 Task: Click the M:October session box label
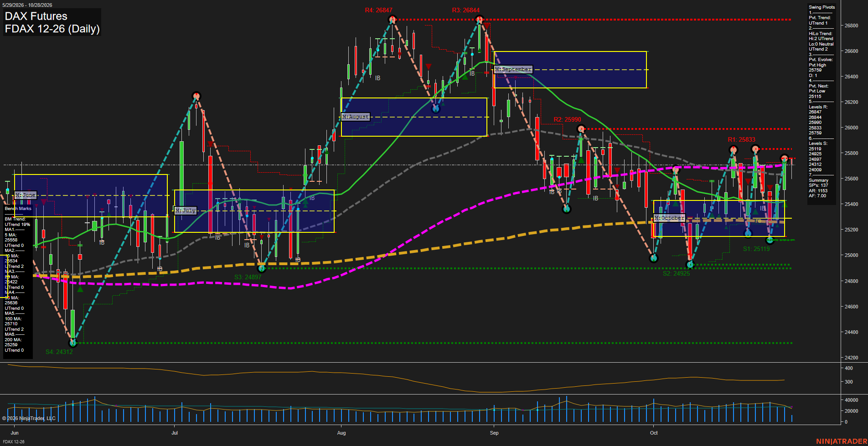pos(669,218)
